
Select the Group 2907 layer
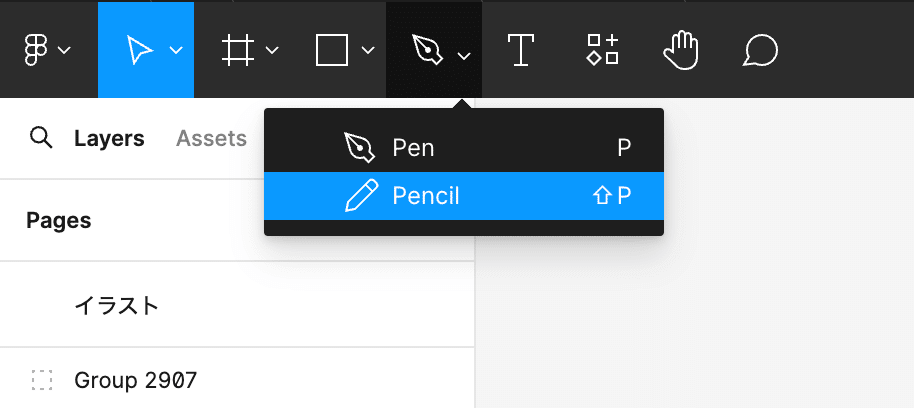point(237,381)
